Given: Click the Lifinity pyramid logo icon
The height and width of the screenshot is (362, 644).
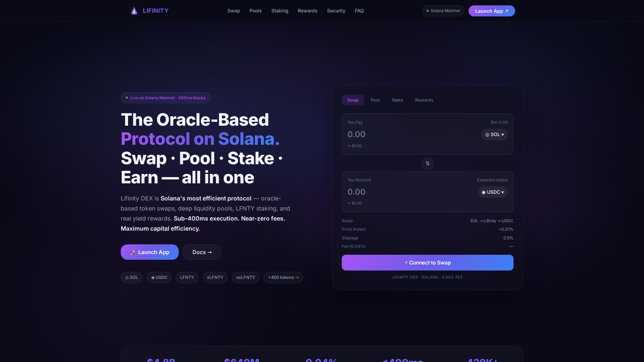Looking at the screenshot, I should point(134,11).
